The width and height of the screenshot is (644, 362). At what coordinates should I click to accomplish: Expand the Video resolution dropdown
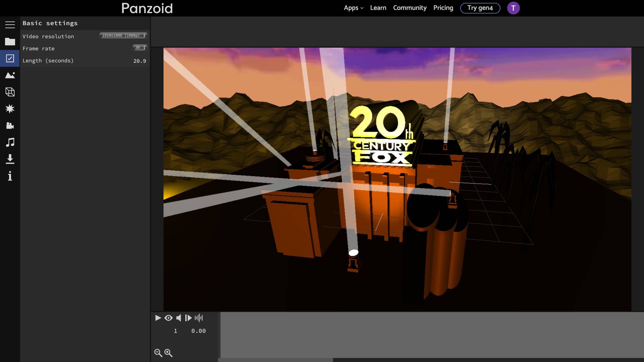(x=123, y=35)
